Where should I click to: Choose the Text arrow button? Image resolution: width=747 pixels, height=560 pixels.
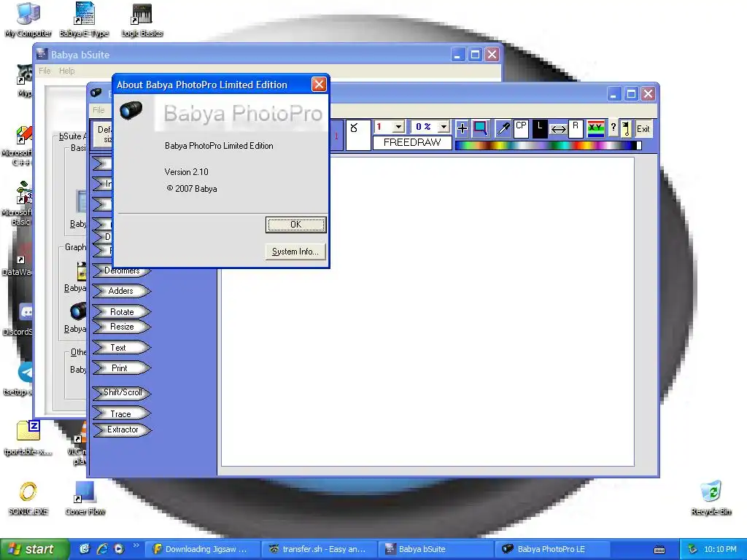click(x=122, y=348)
